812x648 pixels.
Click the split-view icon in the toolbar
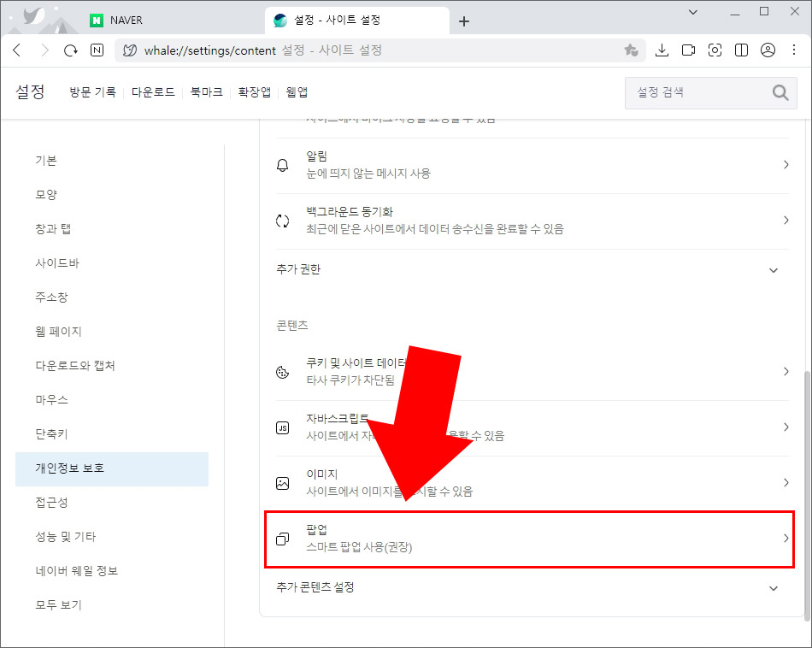pos(740,50)
